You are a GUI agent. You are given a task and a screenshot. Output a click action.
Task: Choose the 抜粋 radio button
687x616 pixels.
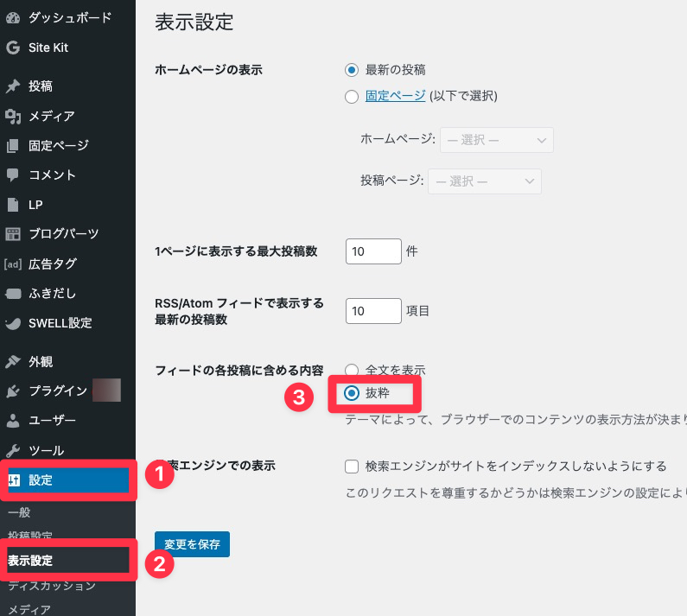click(352, 393)
